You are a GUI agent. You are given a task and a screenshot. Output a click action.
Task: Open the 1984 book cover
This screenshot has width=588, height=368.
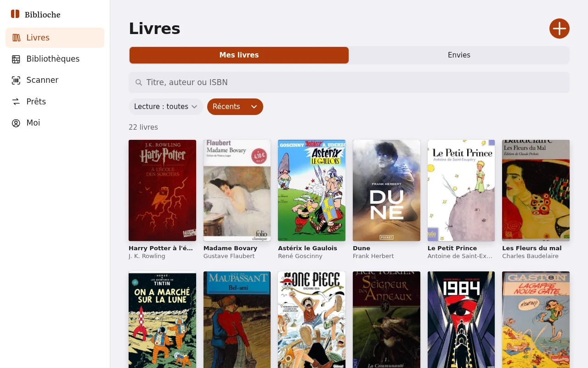(x=461, y=320)
